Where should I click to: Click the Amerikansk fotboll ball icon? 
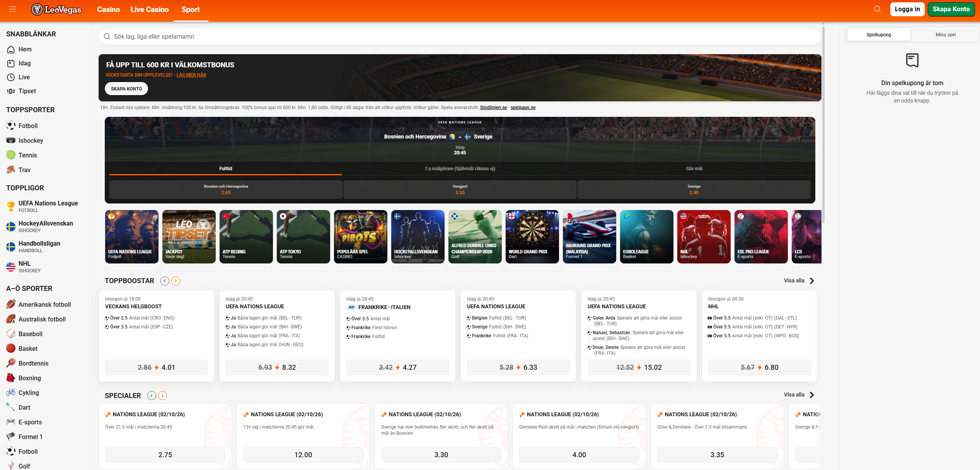point(11,304)
